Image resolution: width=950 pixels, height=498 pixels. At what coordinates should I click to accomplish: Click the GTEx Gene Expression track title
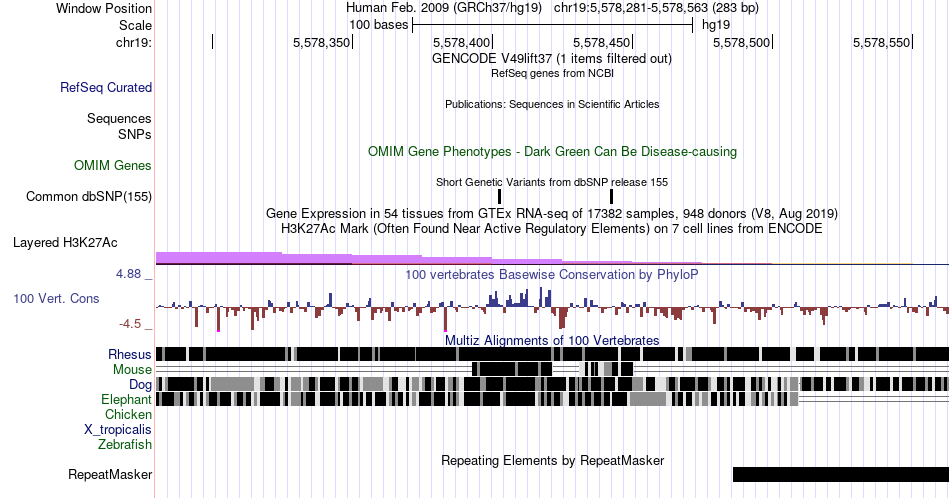pyautogui.click(x=552, y=213)
